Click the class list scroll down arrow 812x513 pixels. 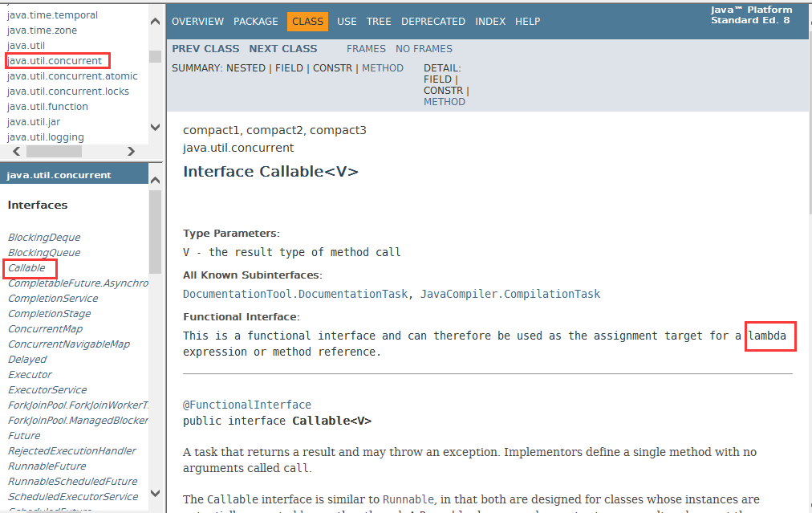tap(155, 493)
